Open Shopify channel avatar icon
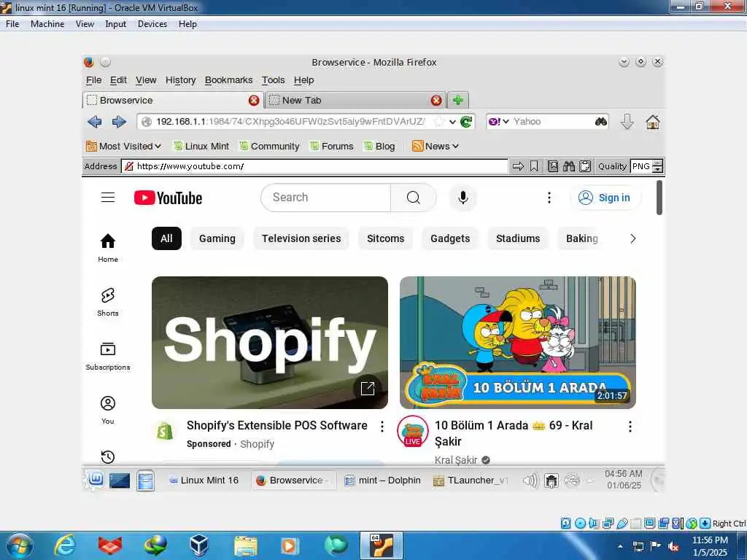 tap(165, 431)
